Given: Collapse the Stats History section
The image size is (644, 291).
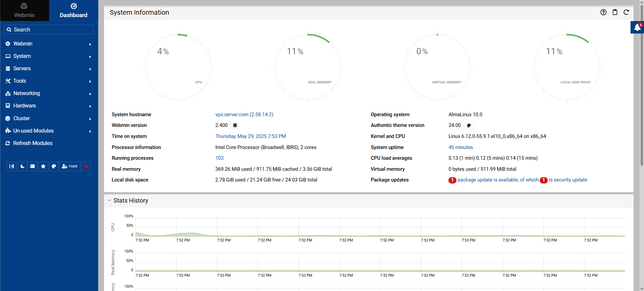Looking at the screenshot, I should pos(109,201).
